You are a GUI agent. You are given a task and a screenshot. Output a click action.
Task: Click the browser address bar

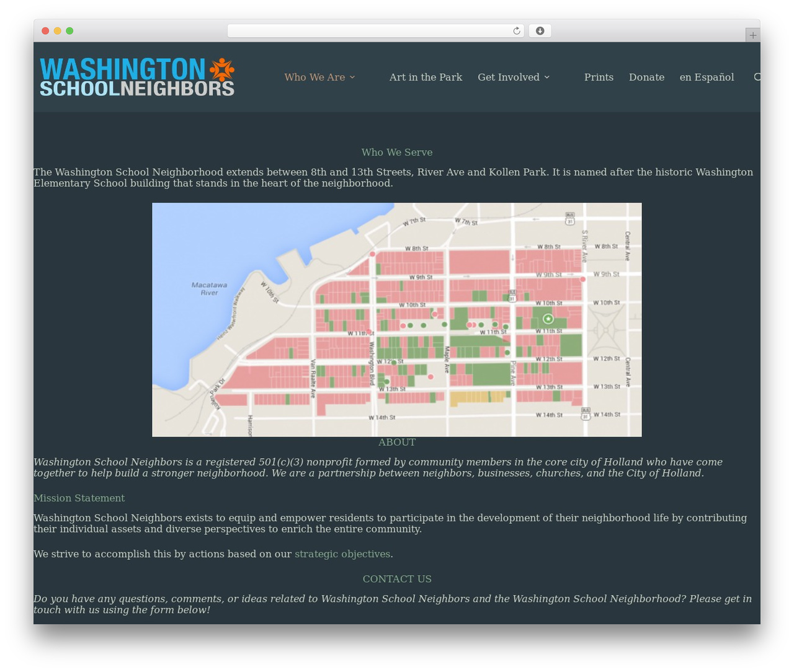pyautogui.click(x=376, y=31)
